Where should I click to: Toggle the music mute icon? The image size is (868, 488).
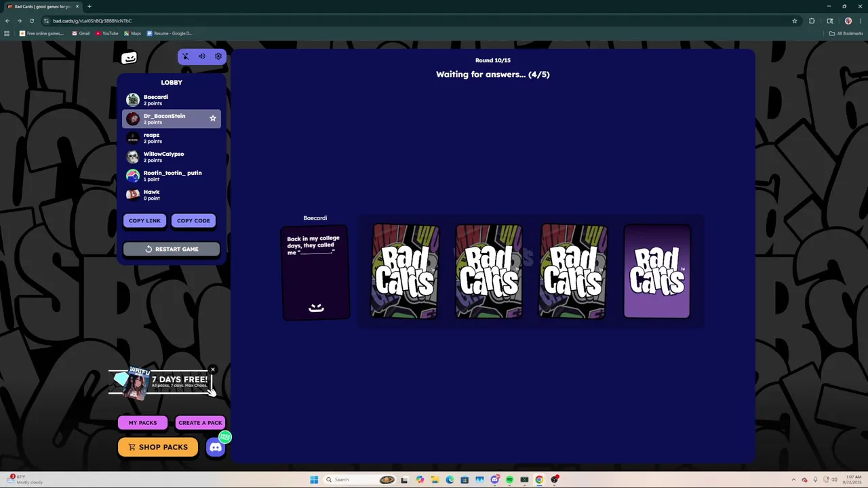click(x=185, y=56)
